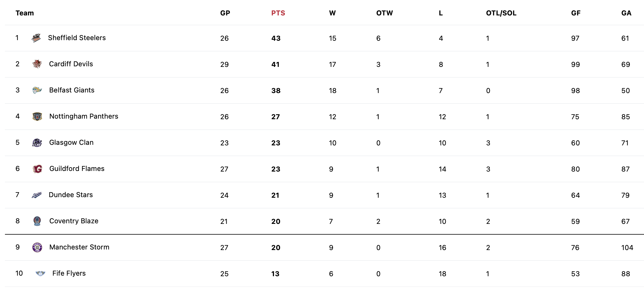Image resolution: width=644 pixels, height=289 pixels.
Task: Click the Sheffield Steelers team logo
Action: [x=36, y=38]
